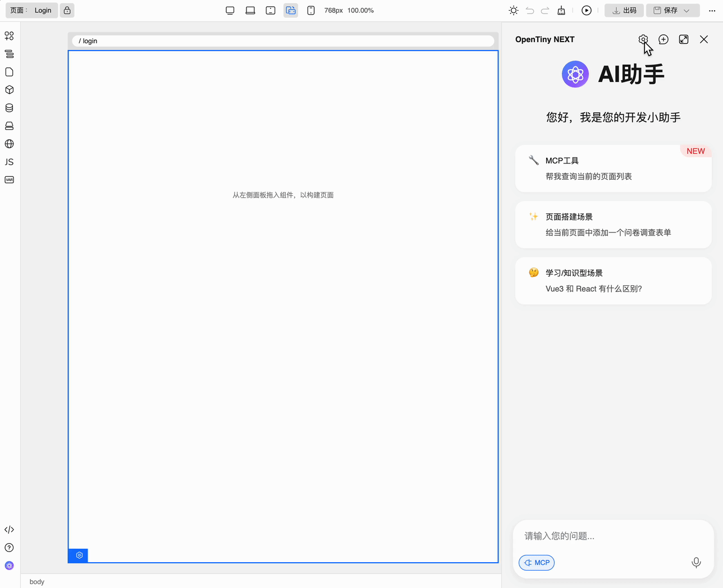The width and height of the screenshot is (723, 588).
Task: Open the component materials panel
Action: pyautogui.click(x=9, y=35)
